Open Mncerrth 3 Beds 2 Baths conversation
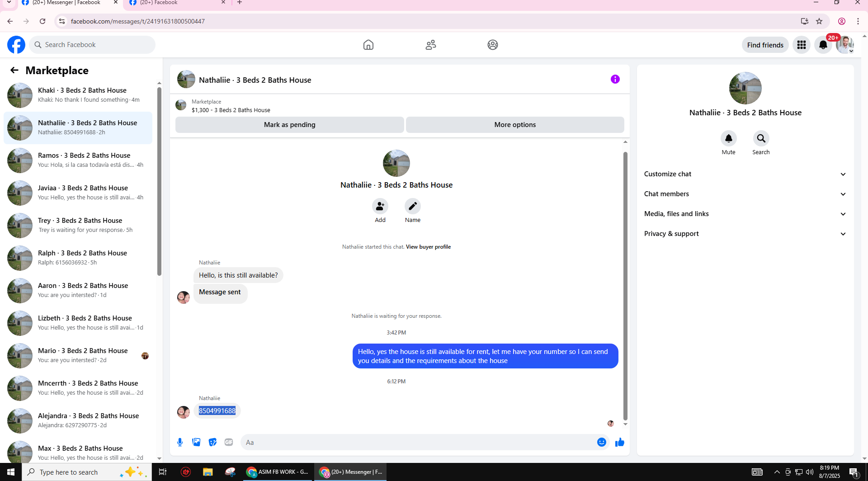Screen dimensions: 868x481 [78, 388]
